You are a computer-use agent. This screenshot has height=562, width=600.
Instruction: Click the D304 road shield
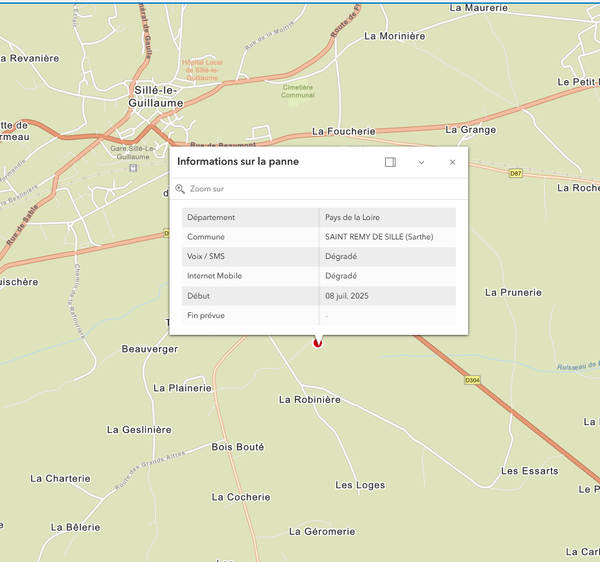pyautogui.click(x=472, y=380)
